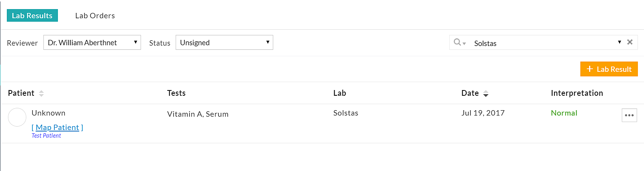Expand the search field dropdown arrow
644x171 pixels.
(619, 42)
